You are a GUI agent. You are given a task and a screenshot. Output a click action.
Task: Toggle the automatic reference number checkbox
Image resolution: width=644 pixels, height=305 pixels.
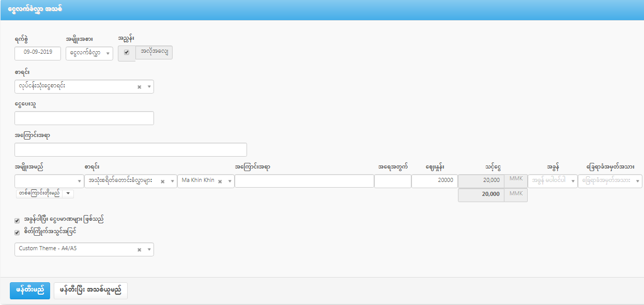pyautogui.click(x=127, y=53)
